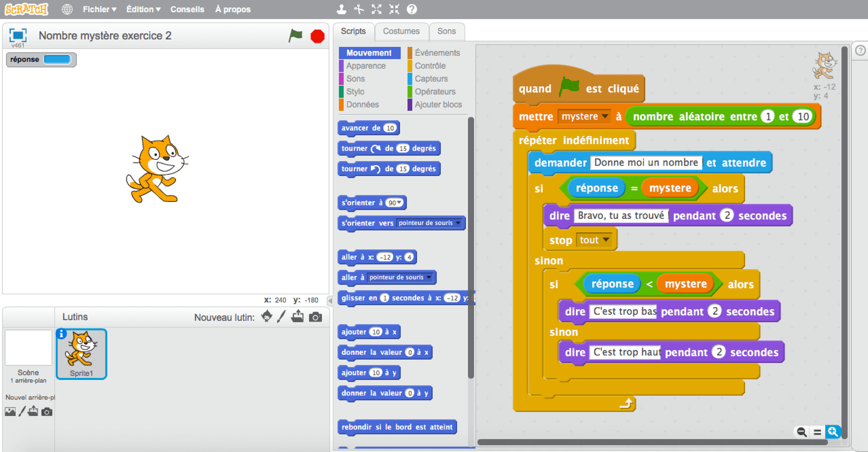868x452 pixels.
Task: Open the Opérateurs block category
Action: pyautogui.click(x=435, y=92)
